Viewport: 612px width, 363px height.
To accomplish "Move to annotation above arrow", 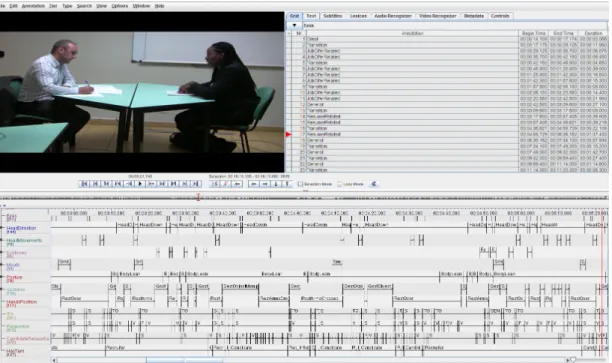I will pos(287,184).
